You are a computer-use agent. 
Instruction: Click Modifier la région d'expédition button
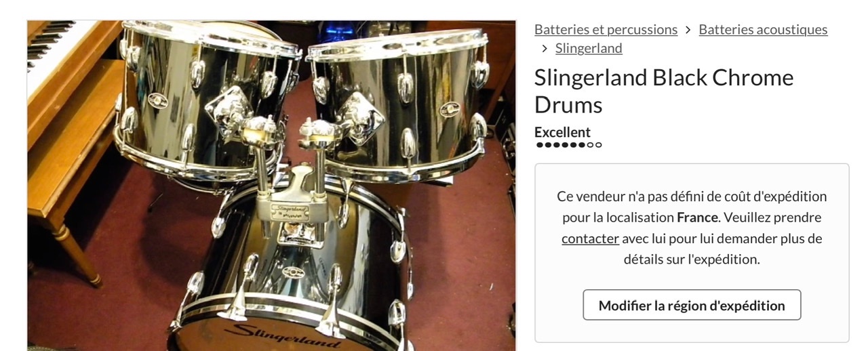pos(692,305)
